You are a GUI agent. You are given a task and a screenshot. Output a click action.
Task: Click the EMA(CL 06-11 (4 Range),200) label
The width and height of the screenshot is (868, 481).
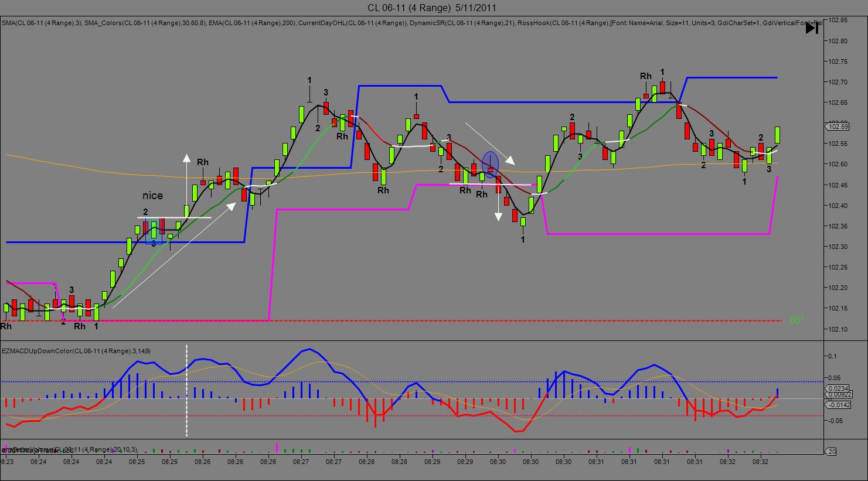click(x=252, y=23)
